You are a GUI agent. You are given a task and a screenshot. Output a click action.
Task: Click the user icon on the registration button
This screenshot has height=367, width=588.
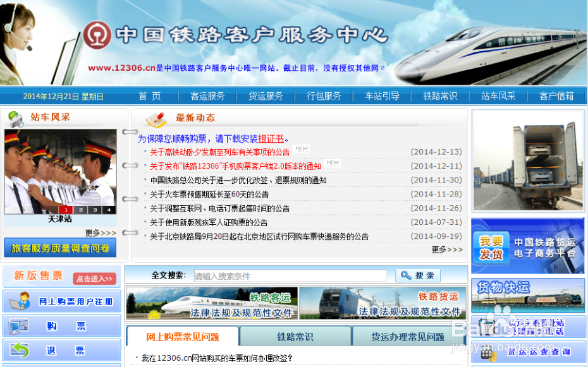point(20,301)
